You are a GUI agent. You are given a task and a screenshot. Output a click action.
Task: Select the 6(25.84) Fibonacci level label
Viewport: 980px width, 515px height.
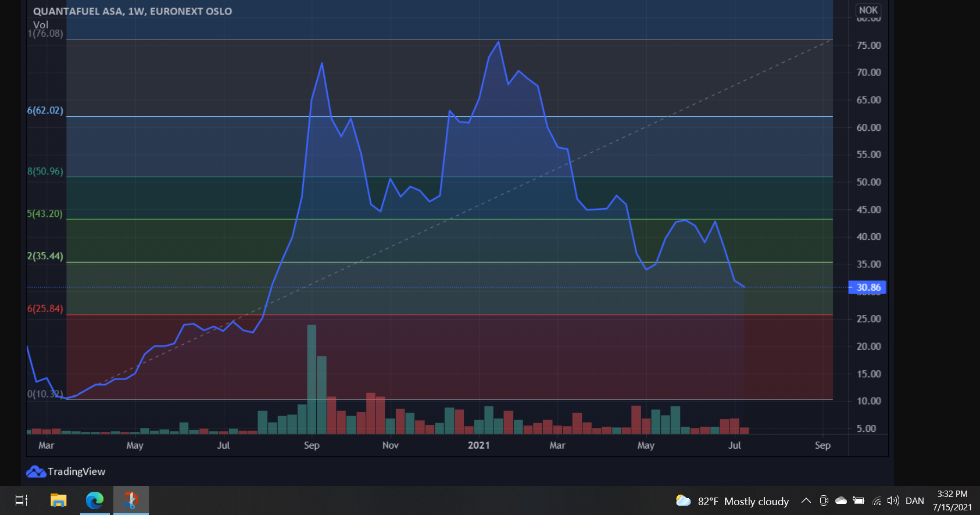(x=45, y=309)
